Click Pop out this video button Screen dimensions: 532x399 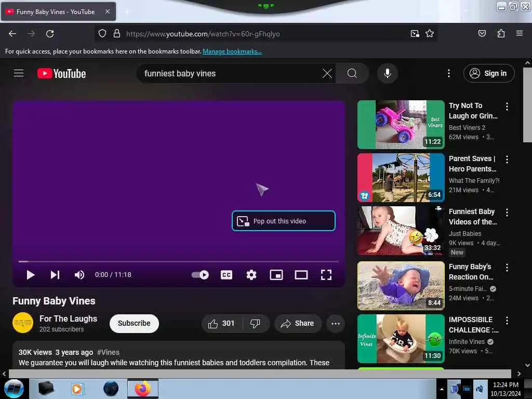pyautogui.click(x=284, y=221)
